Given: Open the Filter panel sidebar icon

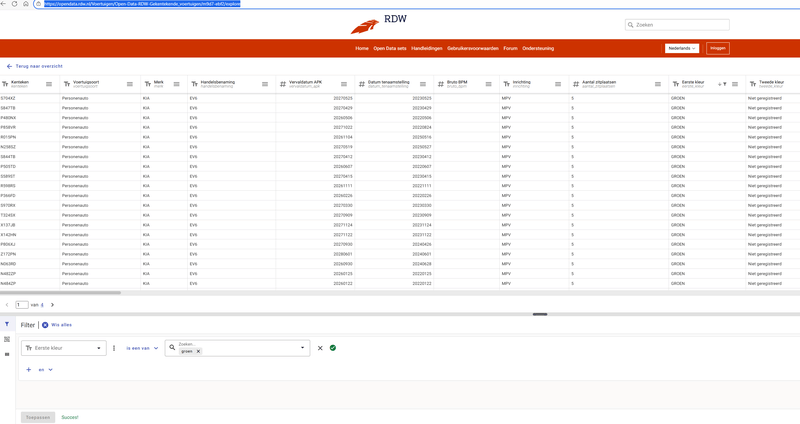Looking at the screenshot, I should coord(7,324).
